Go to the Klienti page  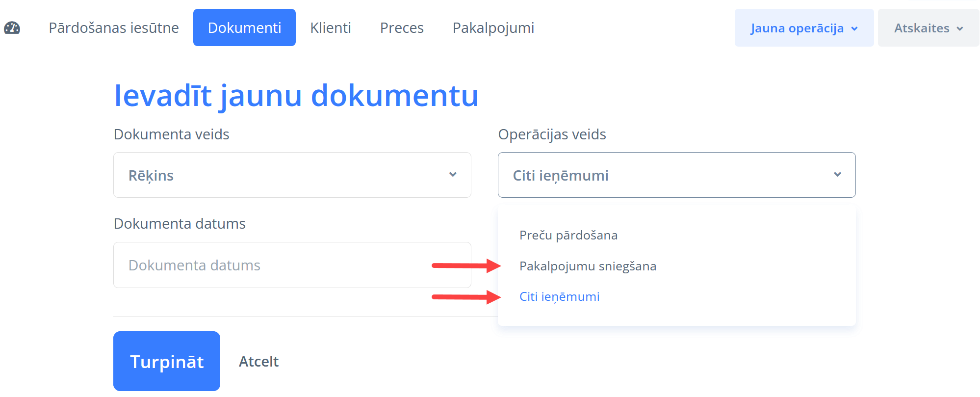click(x=331, y=28)
